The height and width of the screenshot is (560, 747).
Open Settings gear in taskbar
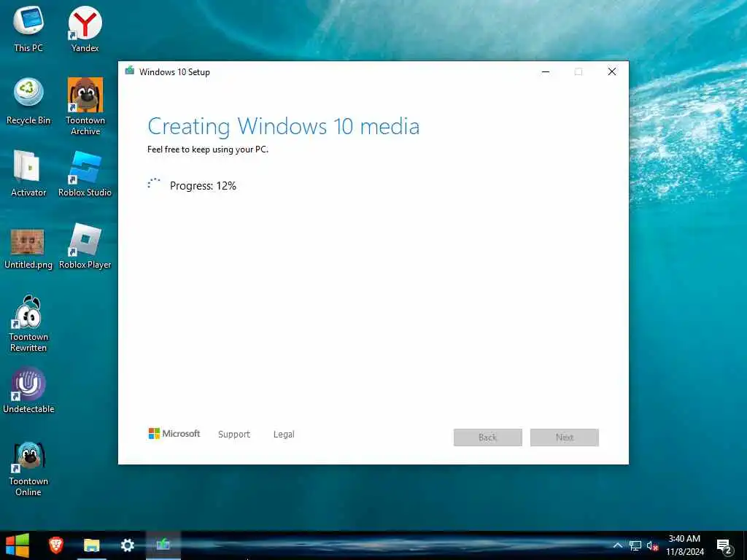tap(127, 545)
